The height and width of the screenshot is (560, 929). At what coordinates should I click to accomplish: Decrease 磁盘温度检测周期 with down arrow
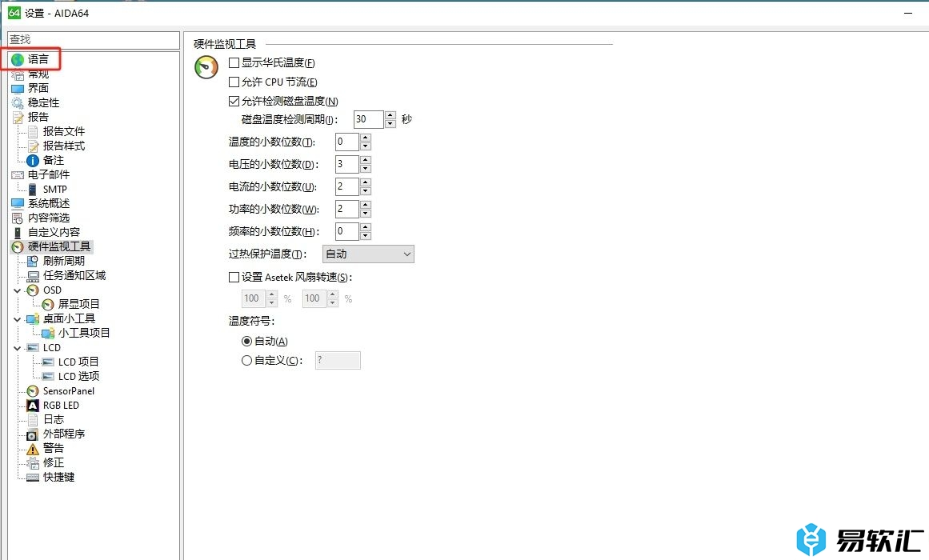pyautogui.click(x=390, y=123)
